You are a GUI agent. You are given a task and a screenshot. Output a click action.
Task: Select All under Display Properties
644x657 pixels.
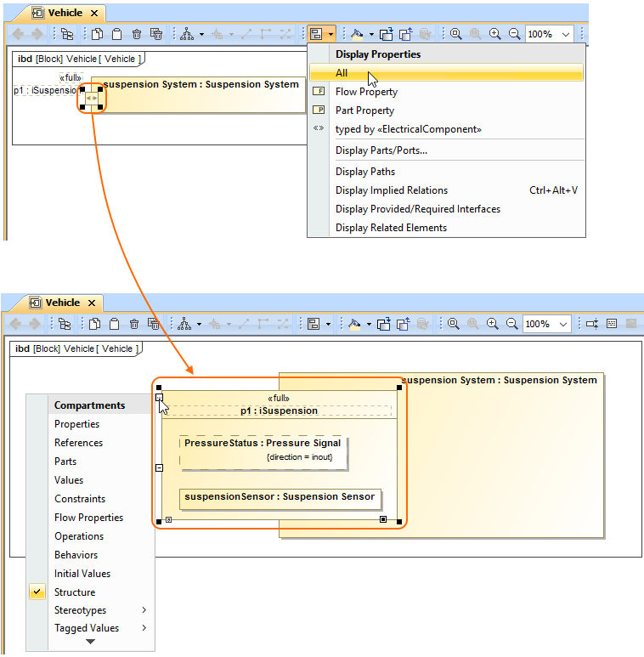tap(342, 73)
